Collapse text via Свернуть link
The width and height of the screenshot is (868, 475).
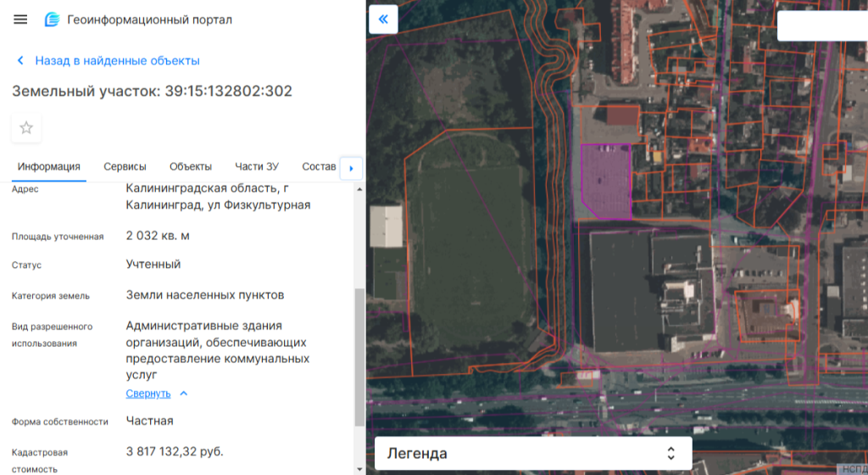pyautogui.click(x=147, y=394)
